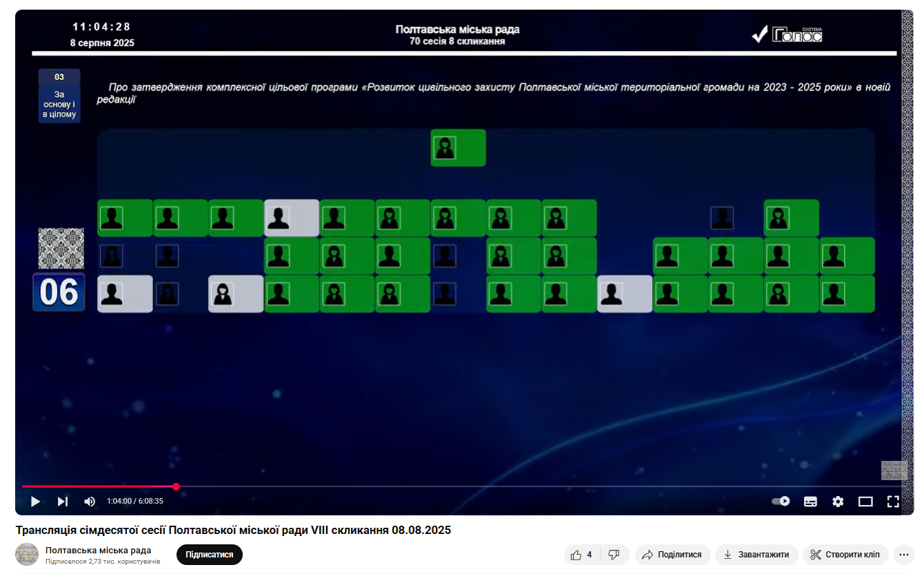The image size is (924, 574).
Task: Open the Полтавська міська рада channel avatar
Action: click(x=27, y=555)
